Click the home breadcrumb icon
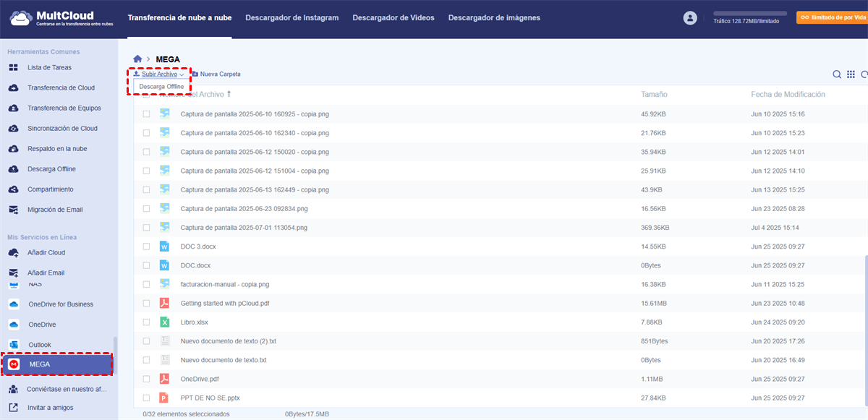The image size is (868, 420). click(137, 59)
